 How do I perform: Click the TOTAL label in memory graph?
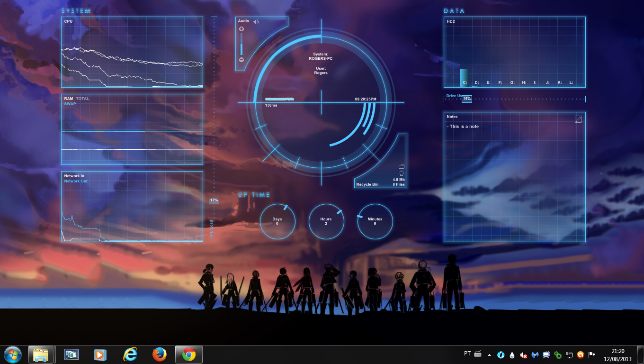click(x=82, y=99)
